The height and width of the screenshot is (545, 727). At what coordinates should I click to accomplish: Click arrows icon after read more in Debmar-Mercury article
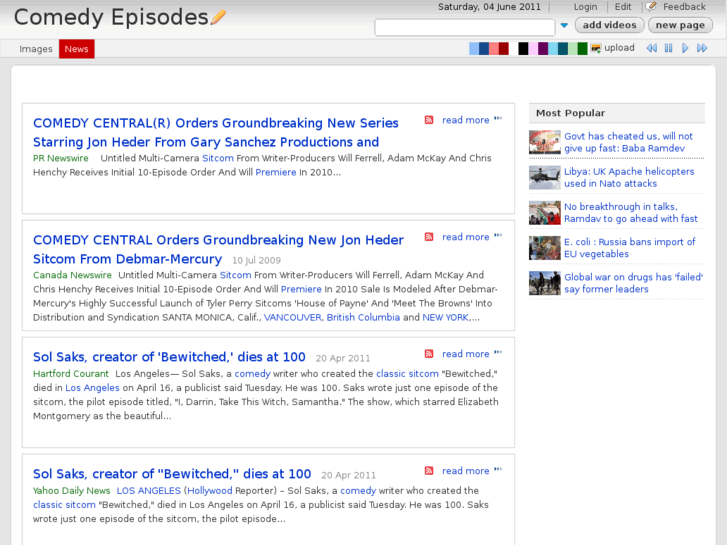pyautogui.click(x=498, y=236)
